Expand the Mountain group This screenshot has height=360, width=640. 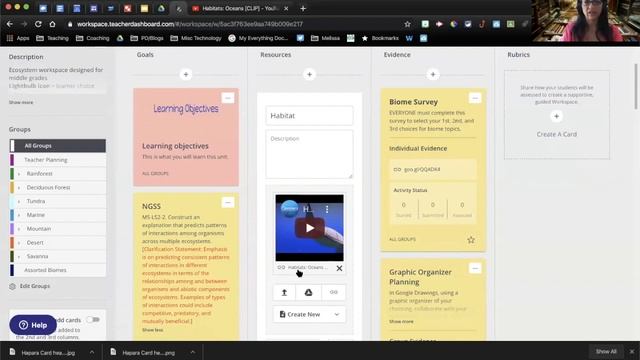coord(18,229)
